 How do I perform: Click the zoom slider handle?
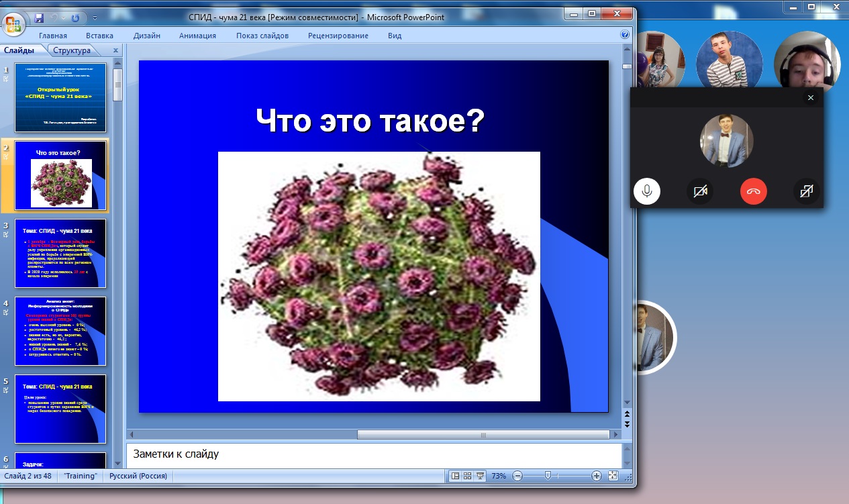point(548,476)
